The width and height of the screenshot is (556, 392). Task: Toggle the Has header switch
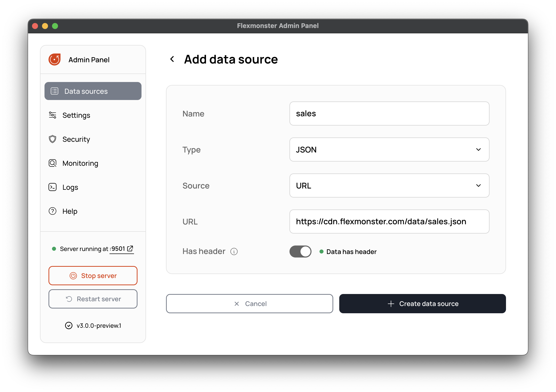click(300, 251)
